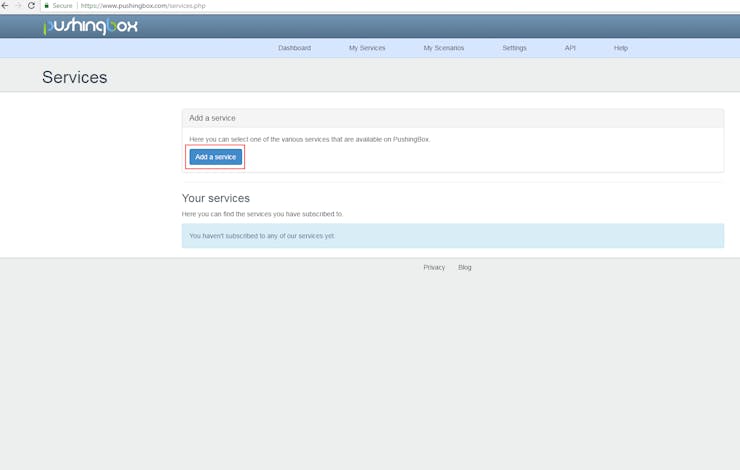Click the 'Your services' heading
Viewport: 740px width, 470px height.
point(216,198)
